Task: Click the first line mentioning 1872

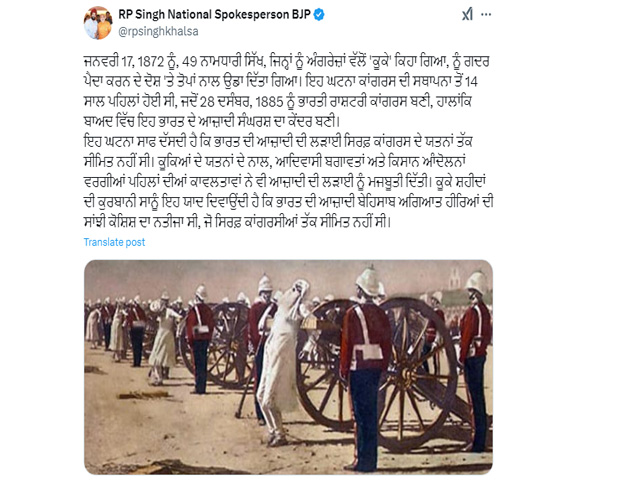Action: (x=287, y=62)
